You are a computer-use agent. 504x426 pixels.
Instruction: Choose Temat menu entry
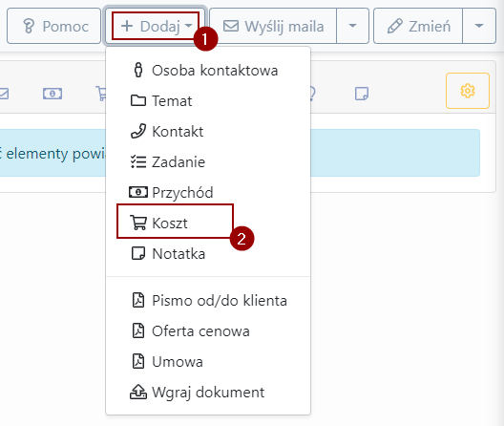tap(208, 101)
